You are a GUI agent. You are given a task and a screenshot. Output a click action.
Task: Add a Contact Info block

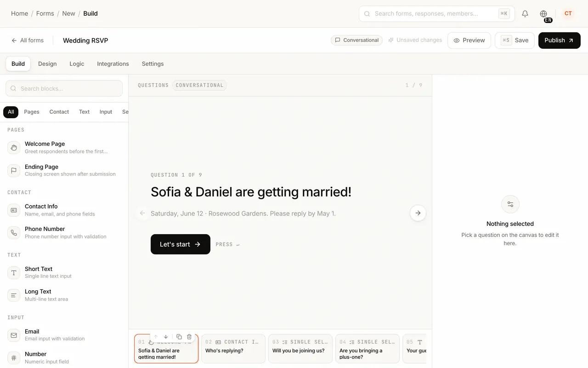pos(64,210)
